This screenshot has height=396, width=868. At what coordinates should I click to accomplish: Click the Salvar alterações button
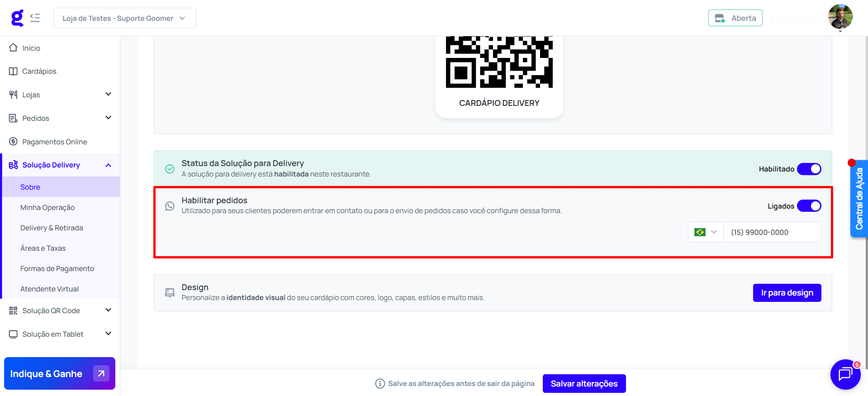[584, 383]
